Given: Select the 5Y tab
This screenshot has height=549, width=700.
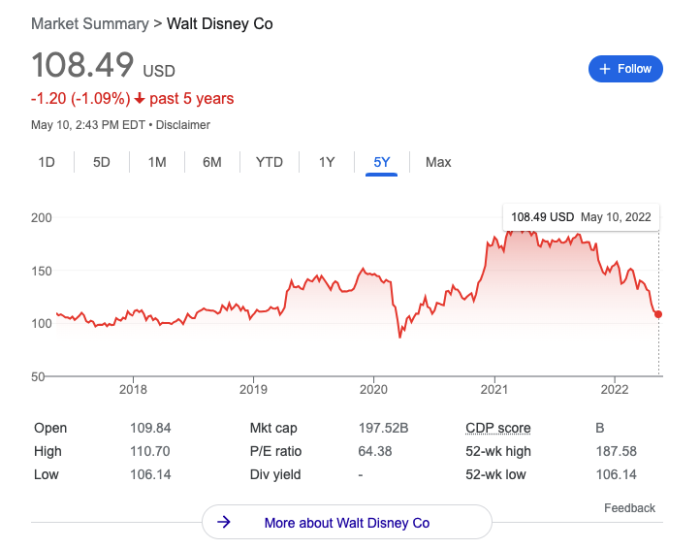Looking at the screenshot, I should point(382,162).
